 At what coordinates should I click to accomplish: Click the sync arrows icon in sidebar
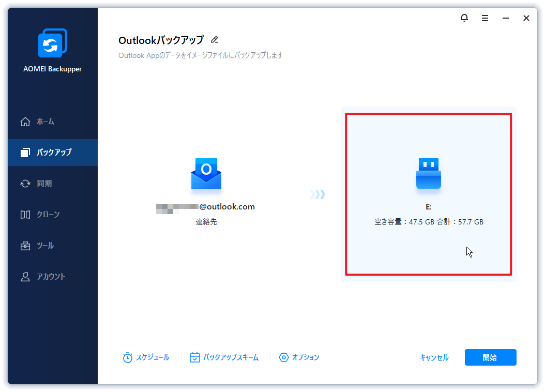tap(25, 184)
